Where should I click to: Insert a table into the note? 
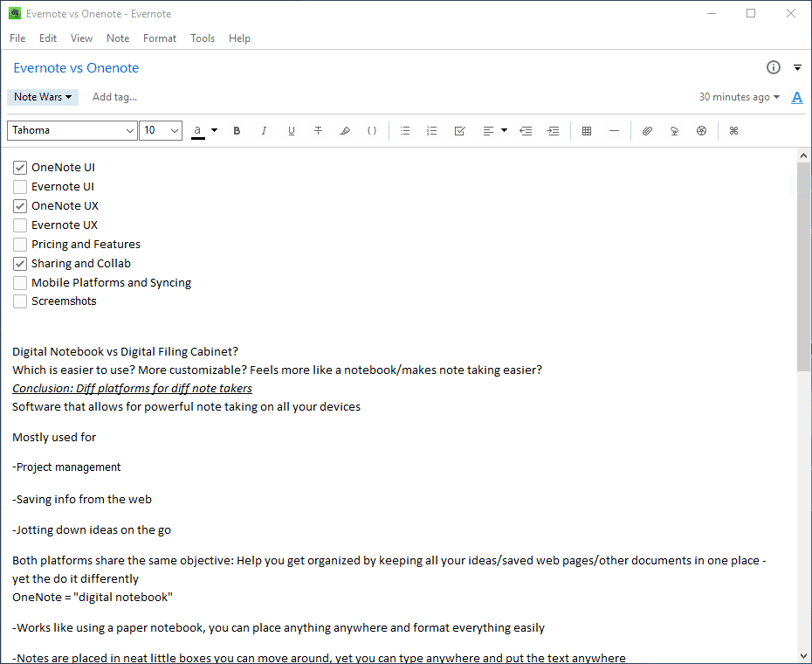point(587,131)
